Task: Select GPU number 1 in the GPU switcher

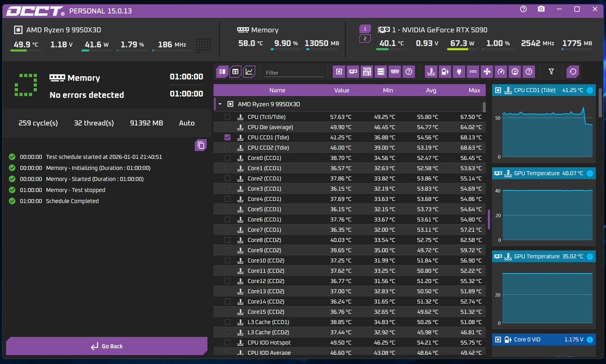Action: point(365,29)
